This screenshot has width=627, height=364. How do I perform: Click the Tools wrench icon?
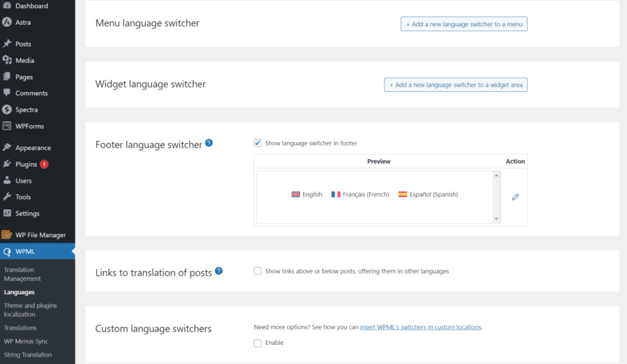coord(7,196)
